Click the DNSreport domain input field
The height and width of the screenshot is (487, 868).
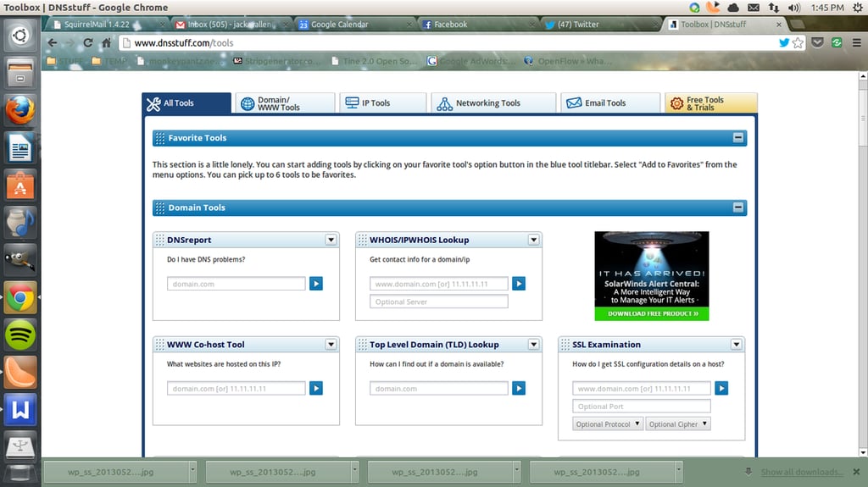[236, 284]
